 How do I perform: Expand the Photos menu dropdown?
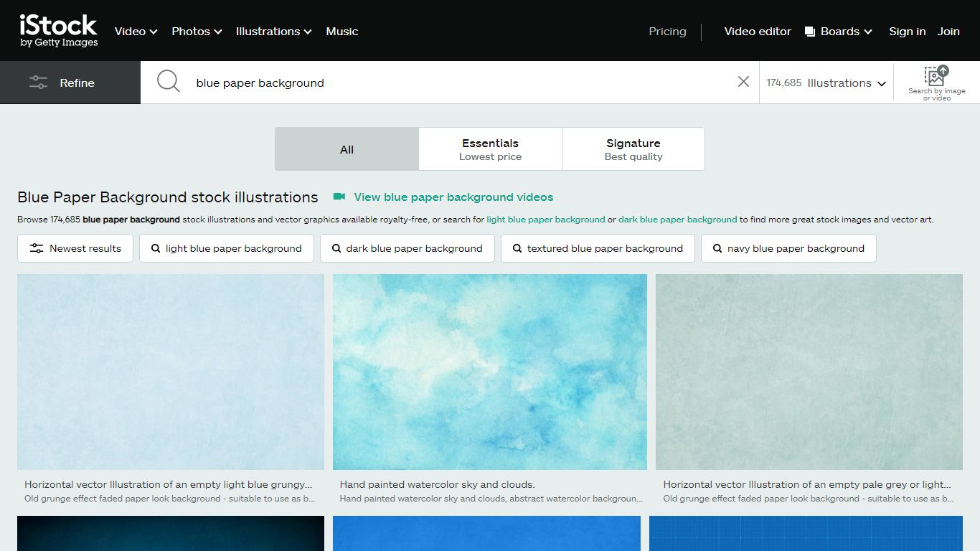tap(197, 32)
